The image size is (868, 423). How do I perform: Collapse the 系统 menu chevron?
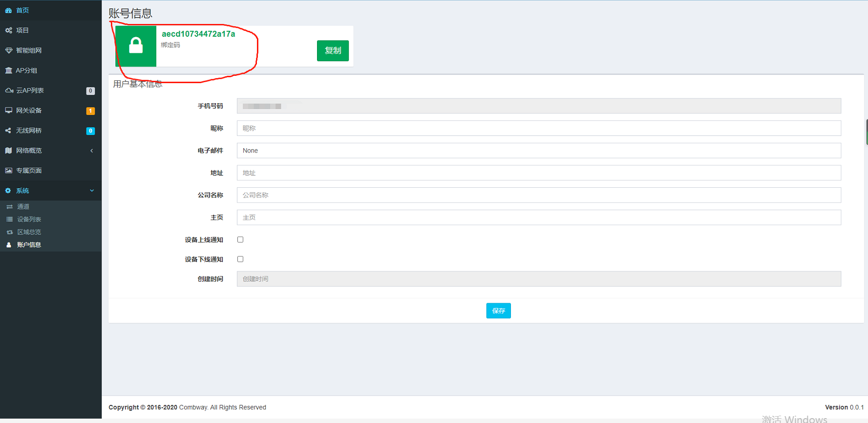(x=92, y=191)
